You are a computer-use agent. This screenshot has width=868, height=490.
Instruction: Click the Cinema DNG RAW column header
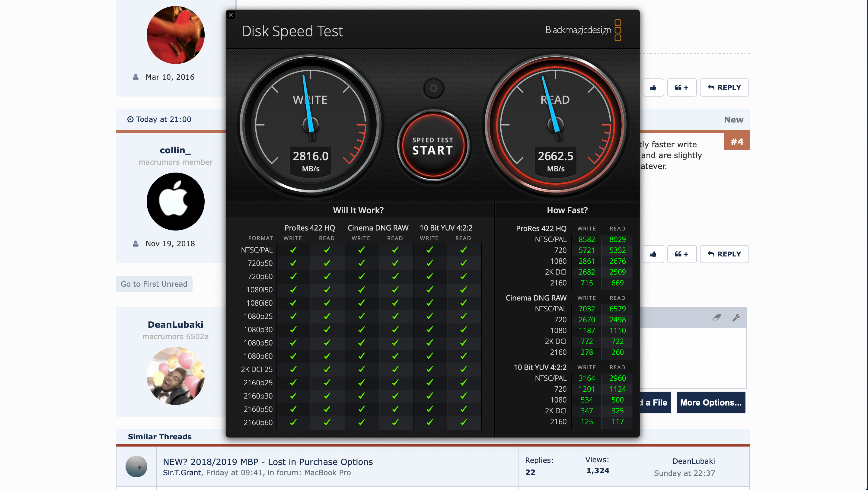pyautogui.click(x=378, y=228)
